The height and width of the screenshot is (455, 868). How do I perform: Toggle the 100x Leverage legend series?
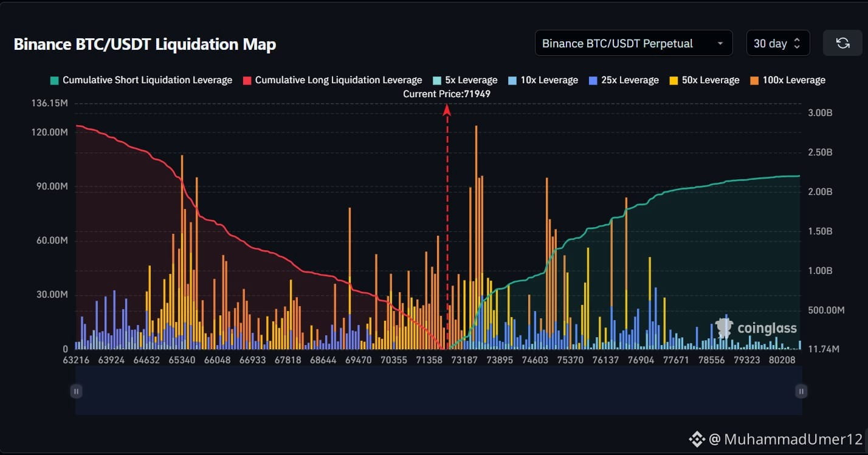click(x=787, y=80)
